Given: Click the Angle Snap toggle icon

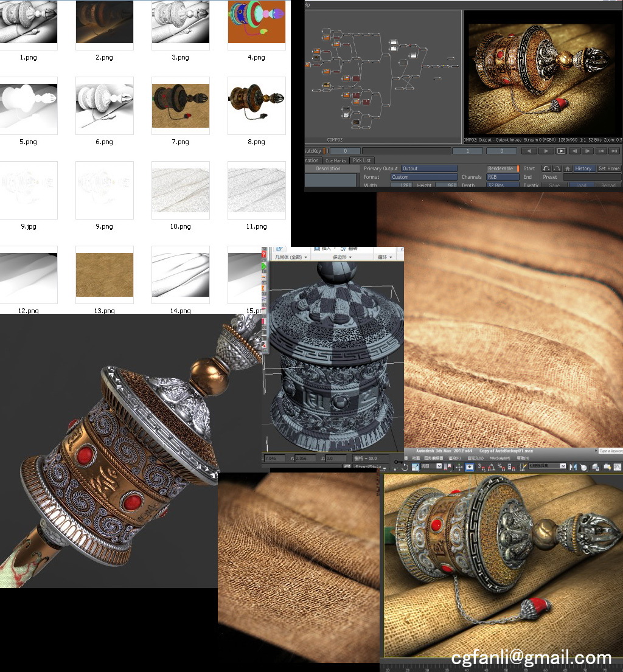Looking at the screenshot, I should (492, 466).
